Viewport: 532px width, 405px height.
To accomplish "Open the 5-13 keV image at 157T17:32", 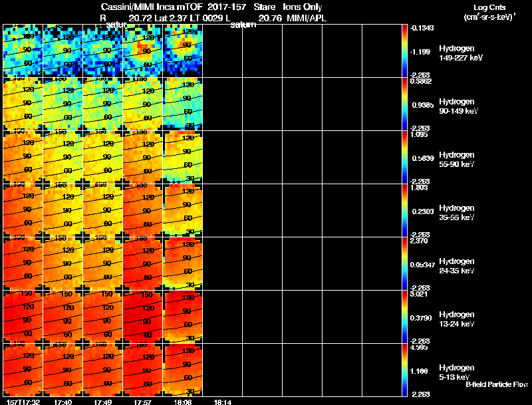I will pyautogui.click(x=23, y=370).
